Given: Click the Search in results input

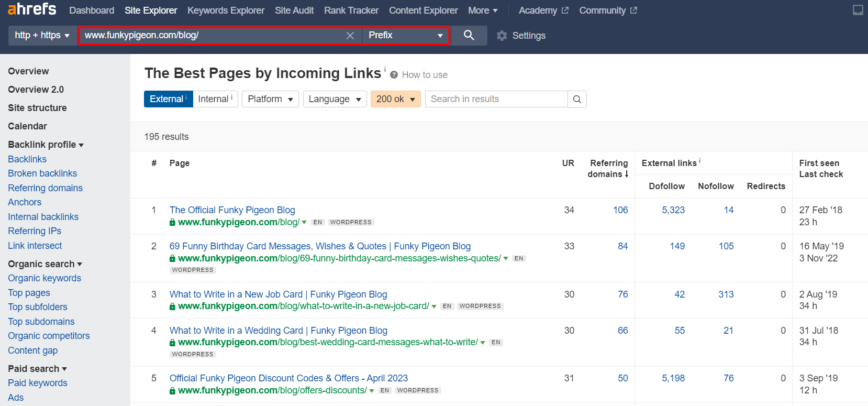Looking at the screenshot, I should click(496, 99).
